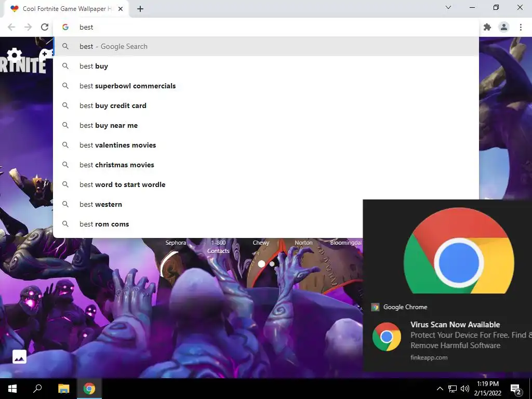Screen dimensions: 532x399
Task: Open the Extensions puzzle icon
Action: pos(487,27)
